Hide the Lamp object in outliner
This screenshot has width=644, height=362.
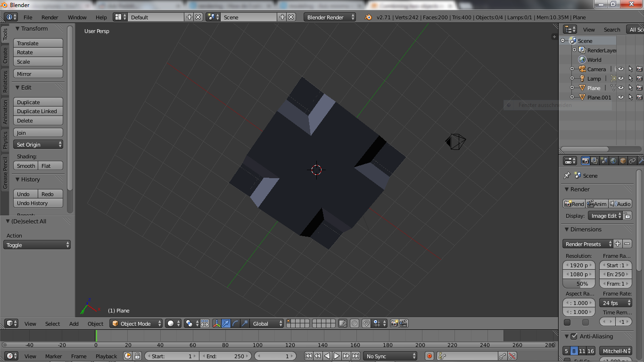click(621, 78)
